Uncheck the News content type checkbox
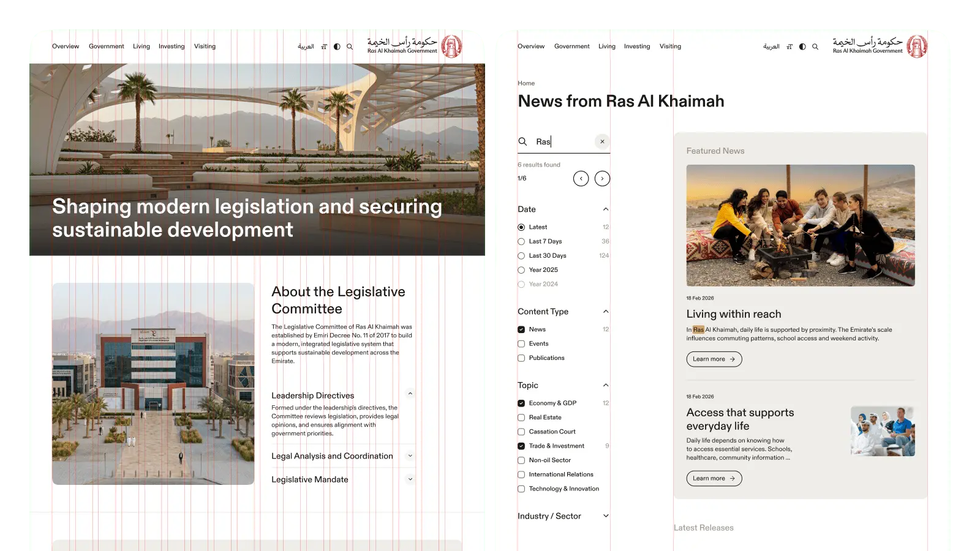Image resolution: width=980 pixels, height=551 pixels. pyautogui.click(x=521, y=329)
